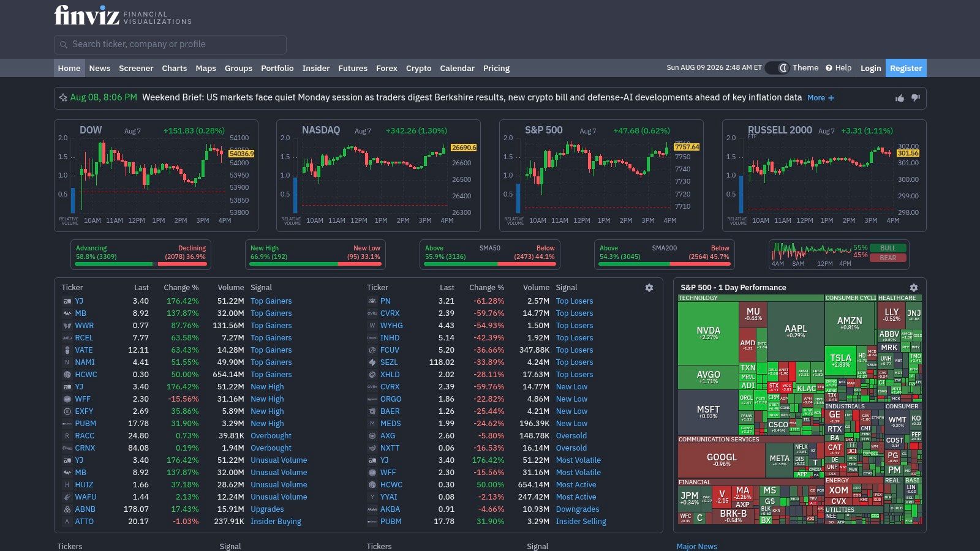Click the icon beside NXTT ticker

coord(372,448)
